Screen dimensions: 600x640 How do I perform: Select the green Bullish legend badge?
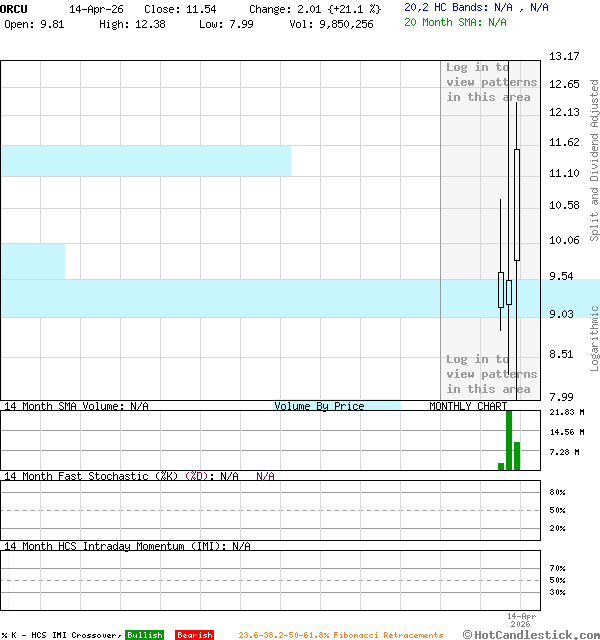[144, 635]
